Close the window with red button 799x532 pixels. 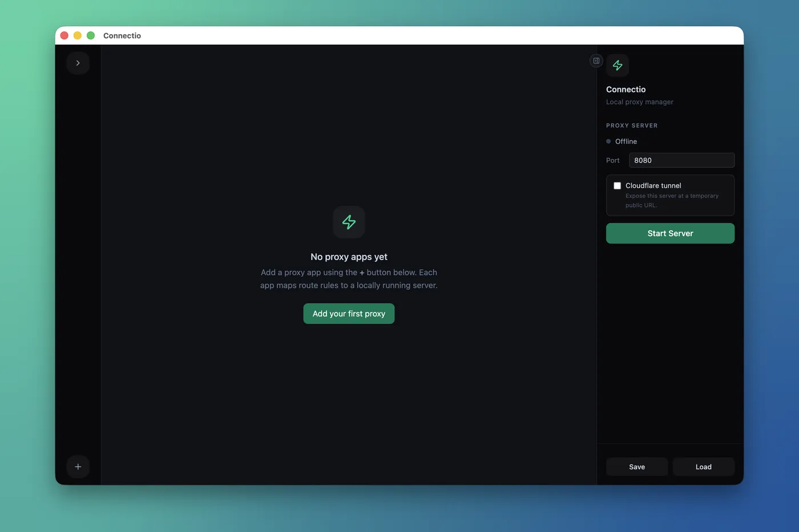pos(64,35)
